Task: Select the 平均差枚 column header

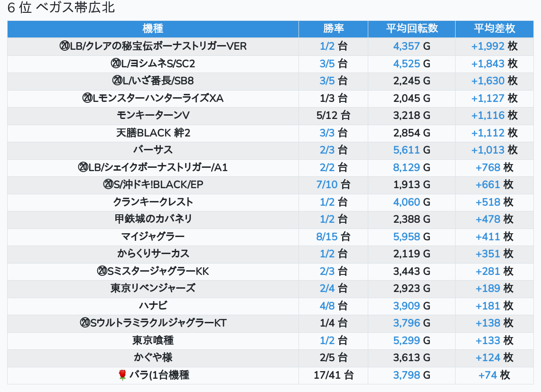Action: point(494,29)
